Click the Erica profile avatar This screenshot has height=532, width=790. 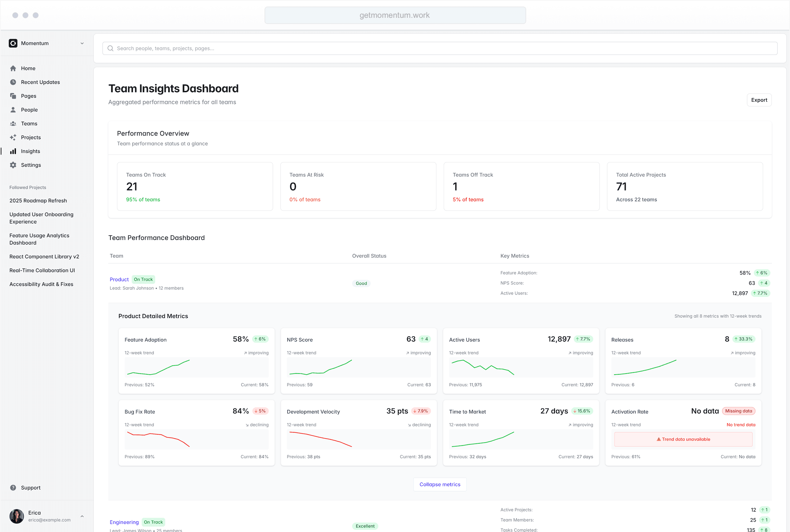click(17, 516)
